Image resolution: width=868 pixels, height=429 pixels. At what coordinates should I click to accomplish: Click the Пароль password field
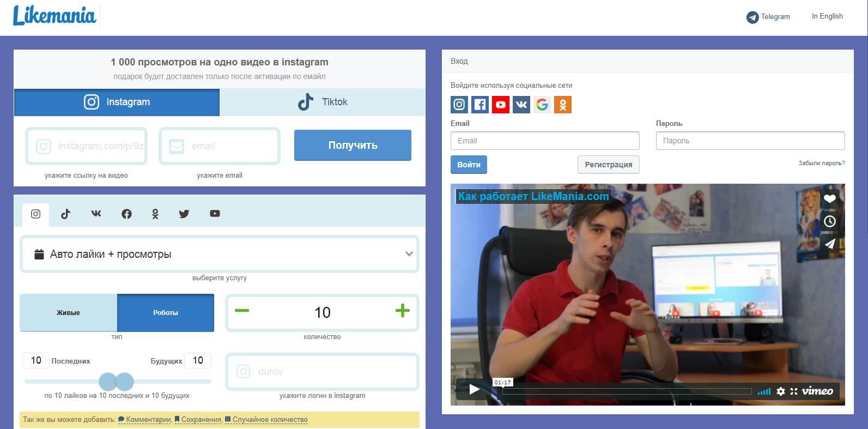point(750,141)
